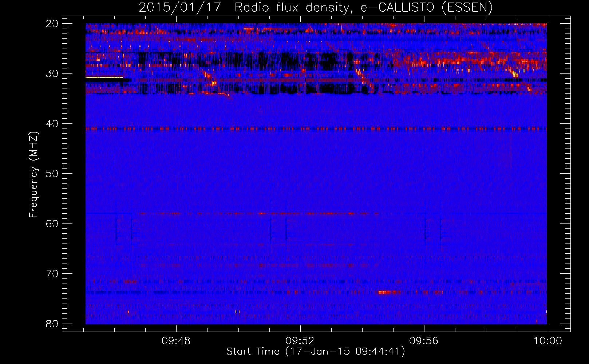Click the 80 frequency tick label
Viewport: 589px width, 364px height.
click(52, 324)
